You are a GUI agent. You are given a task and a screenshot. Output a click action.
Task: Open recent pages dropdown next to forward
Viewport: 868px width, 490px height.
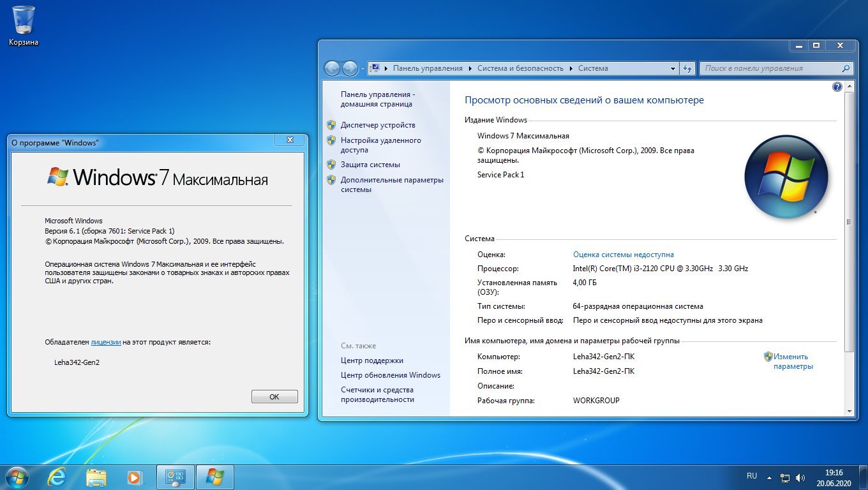pos(363,68)
